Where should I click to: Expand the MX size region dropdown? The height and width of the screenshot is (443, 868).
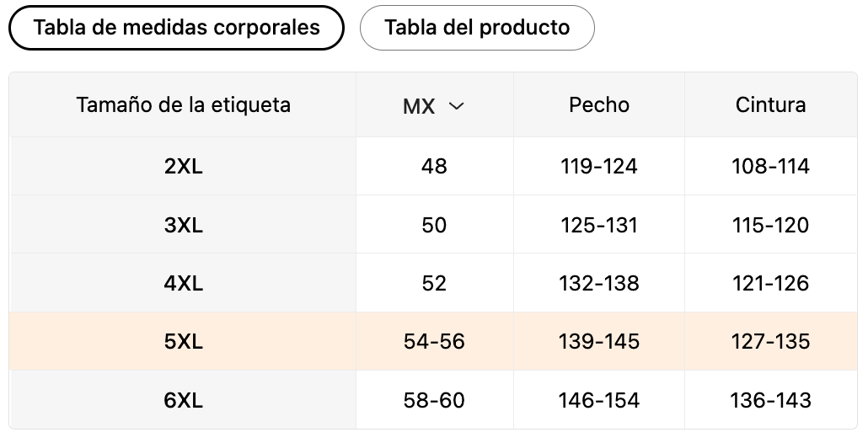coord(433,106)
